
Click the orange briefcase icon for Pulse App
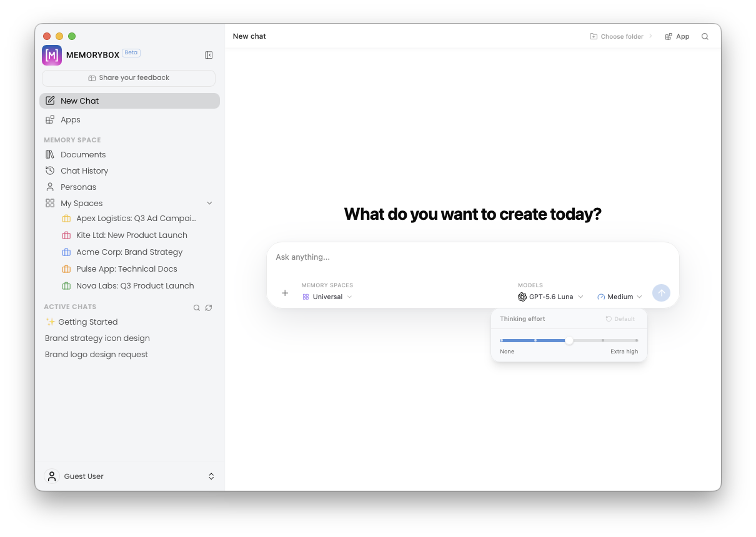[x=66, y=269]
